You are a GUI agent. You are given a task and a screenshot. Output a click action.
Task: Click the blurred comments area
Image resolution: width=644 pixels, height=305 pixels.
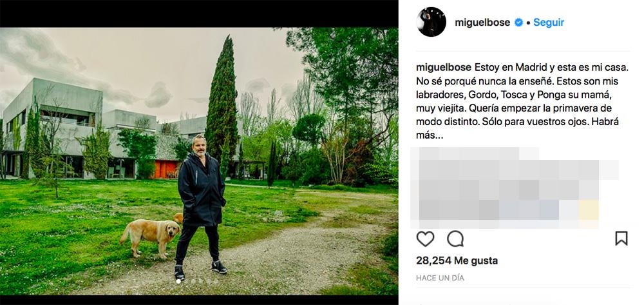click(x=509, y=187)
